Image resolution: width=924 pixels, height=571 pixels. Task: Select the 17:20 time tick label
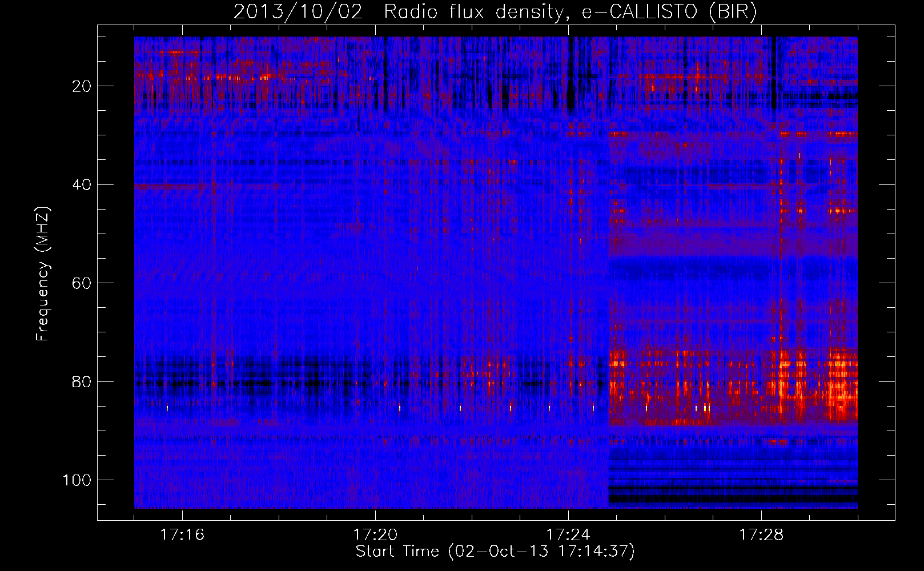pyautogui.click(x=375, y=535)
